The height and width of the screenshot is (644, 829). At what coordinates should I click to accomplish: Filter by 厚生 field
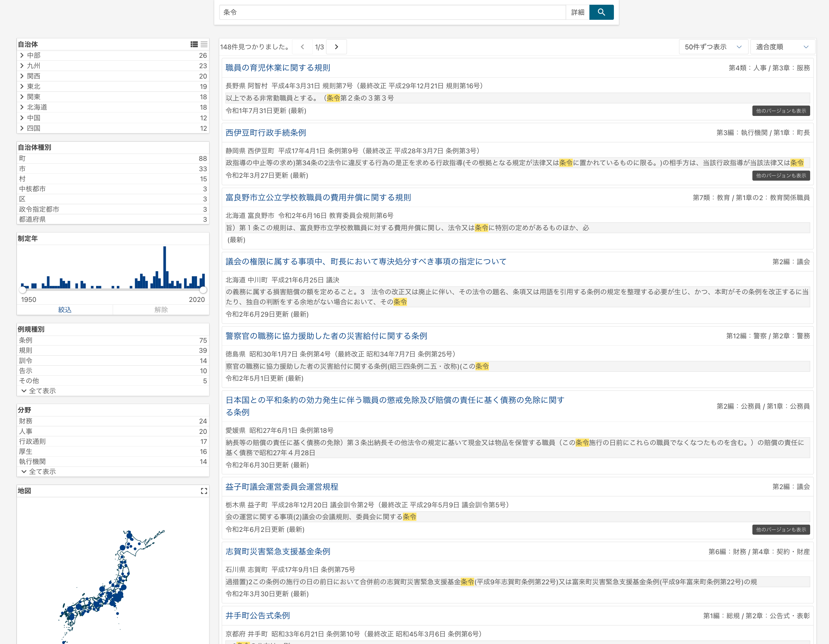(113, 451)
